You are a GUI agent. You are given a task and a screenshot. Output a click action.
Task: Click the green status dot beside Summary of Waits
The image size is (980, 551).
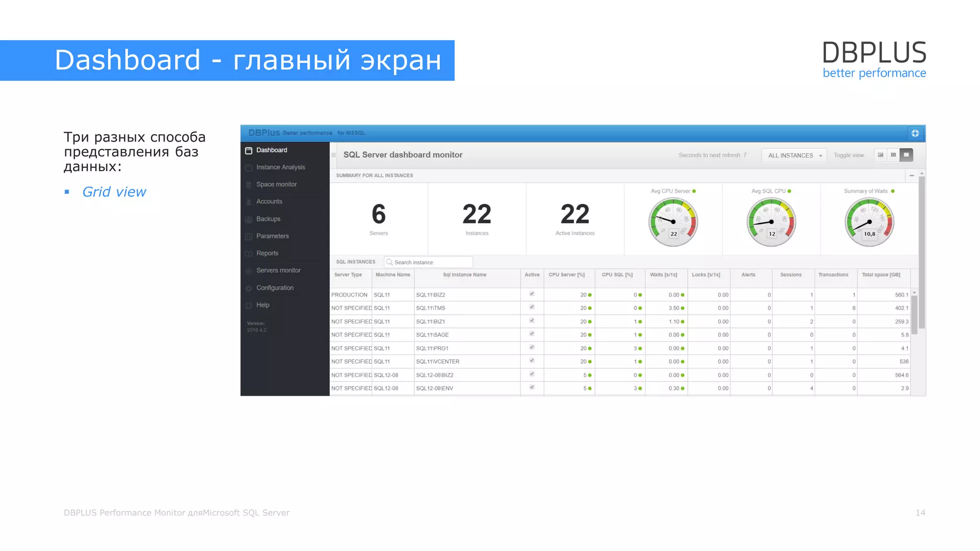point(893,191)
